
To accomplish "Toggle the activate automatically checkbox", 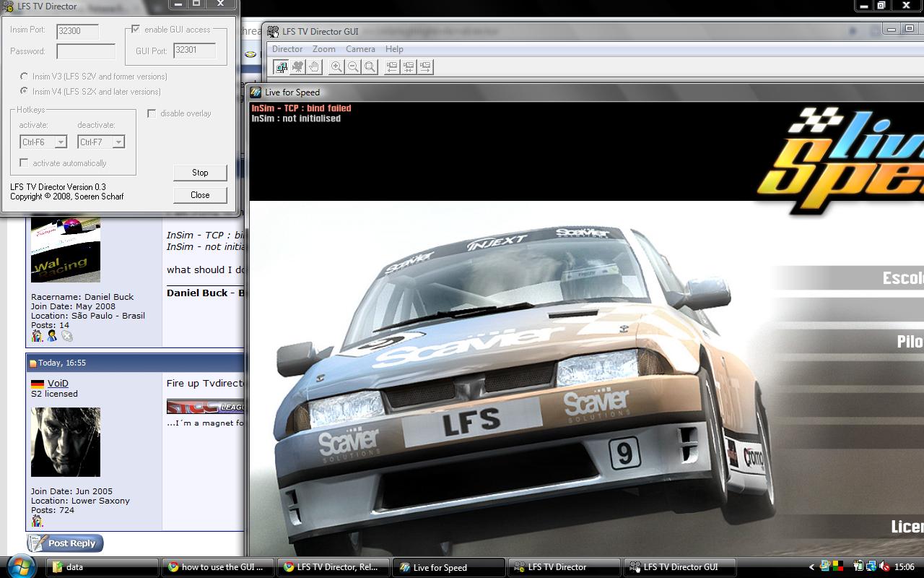I will 24,163.
